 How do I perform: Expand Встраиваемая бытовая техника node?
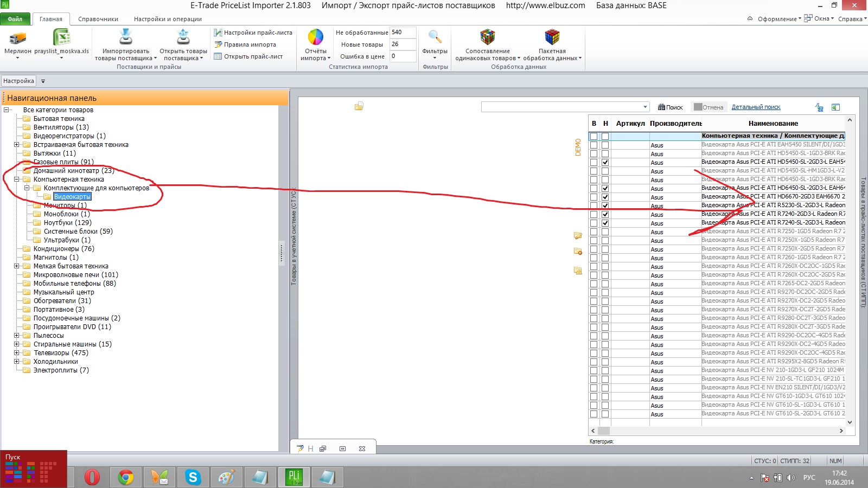[x=16, y=145]
